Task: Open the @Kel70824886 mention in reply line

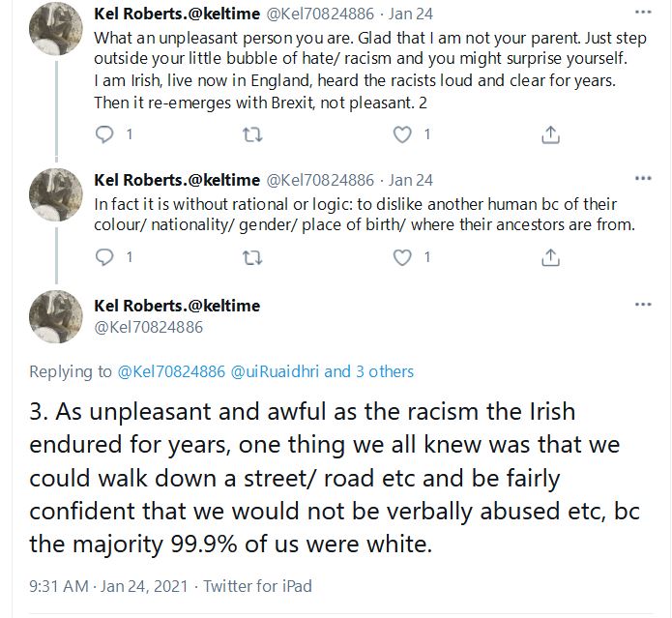Action: click(x=171, y=371)
